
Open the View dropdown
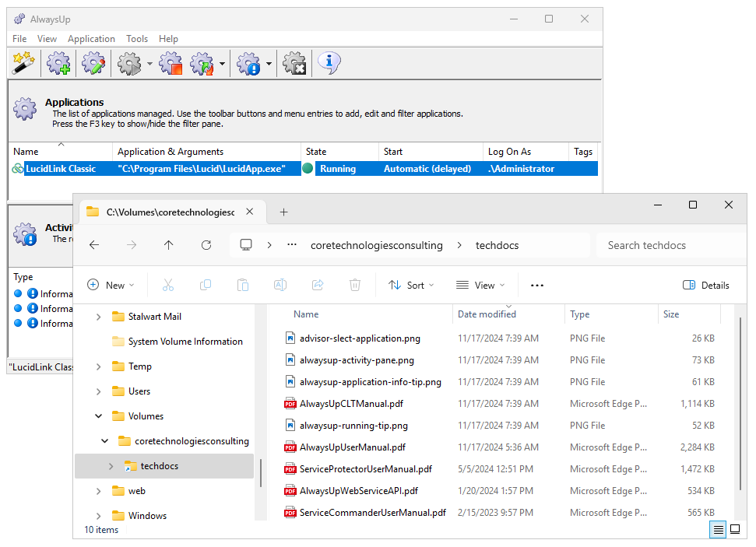coord(480,286)
